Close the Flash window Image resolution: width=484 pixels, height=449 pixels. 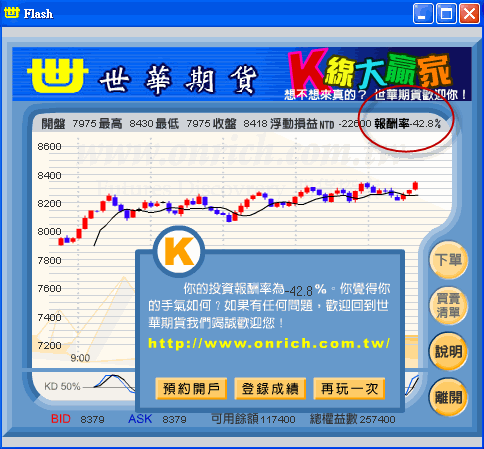click(469, 14)
